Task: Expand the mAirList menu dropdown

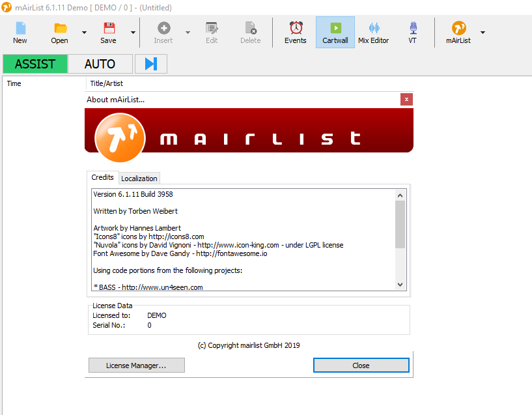Action: [482, 31]
